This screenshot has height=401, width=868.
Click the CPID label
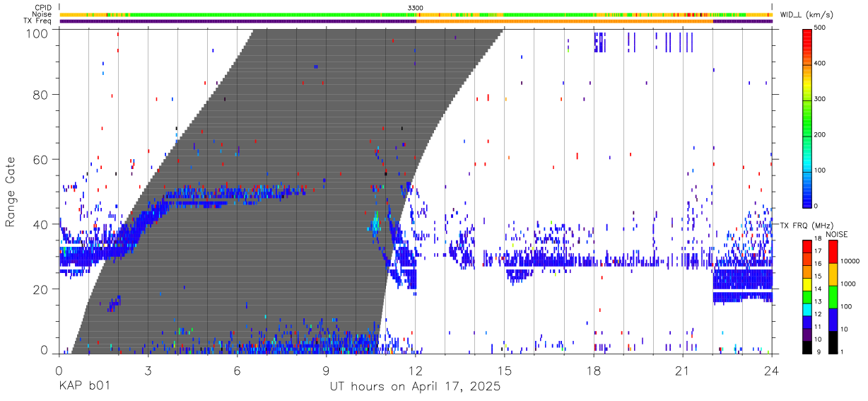pyautogui.click(x=42, y=7)
